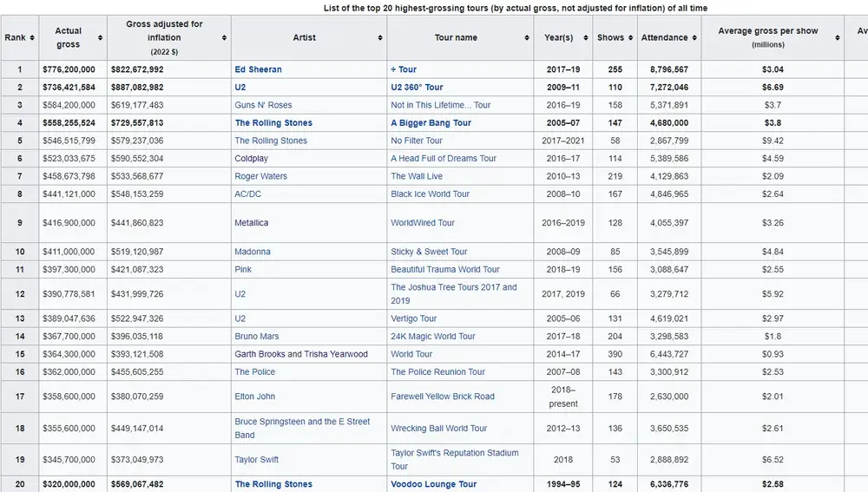Open the Guns N' Roses link
Screen dimensions: 868x492
click(263, 105)
